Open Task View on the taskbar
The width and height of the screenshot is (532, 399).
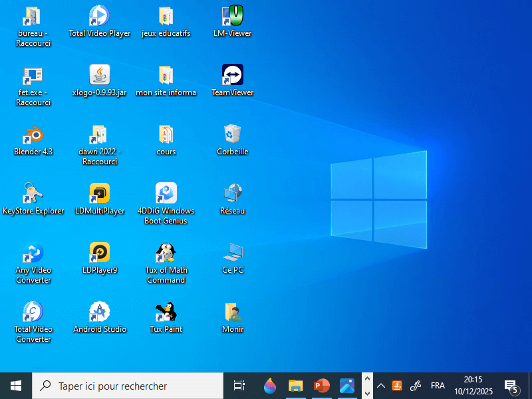pos(239,386)
